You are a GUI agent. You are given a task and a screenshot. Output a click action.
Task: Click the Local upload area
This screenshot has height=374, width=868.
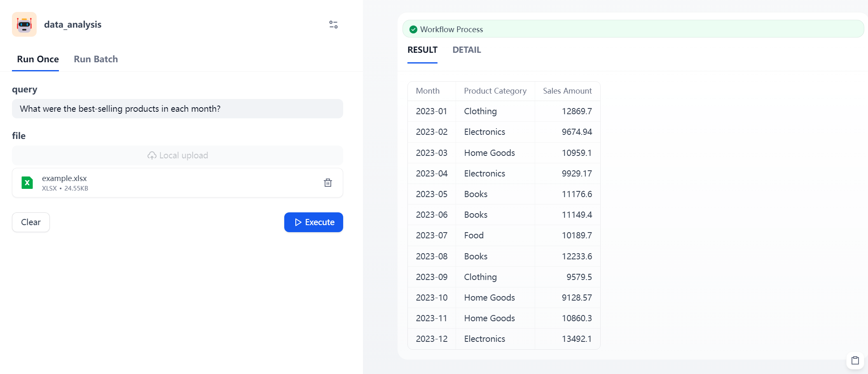coord(178,155)
